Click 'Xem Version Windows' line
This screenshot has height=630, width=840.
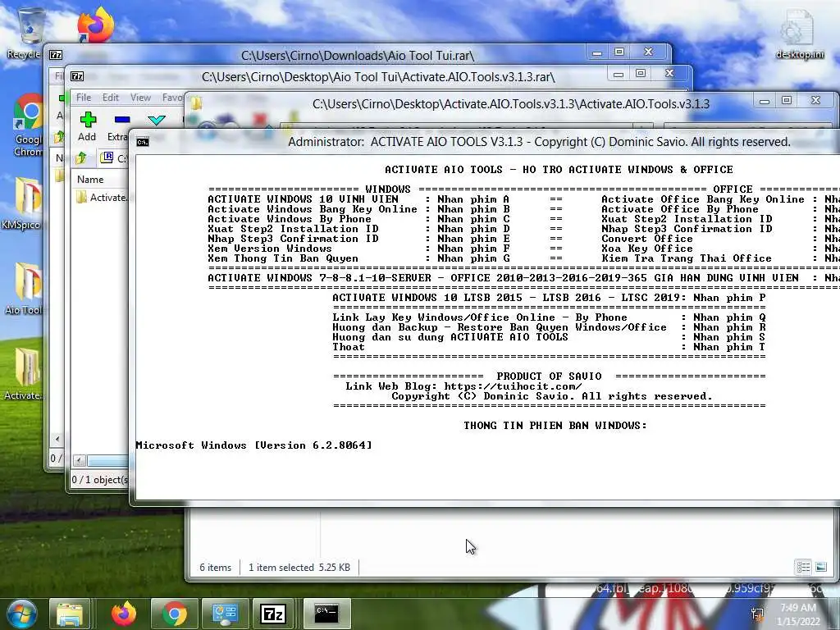pos(269,249)
